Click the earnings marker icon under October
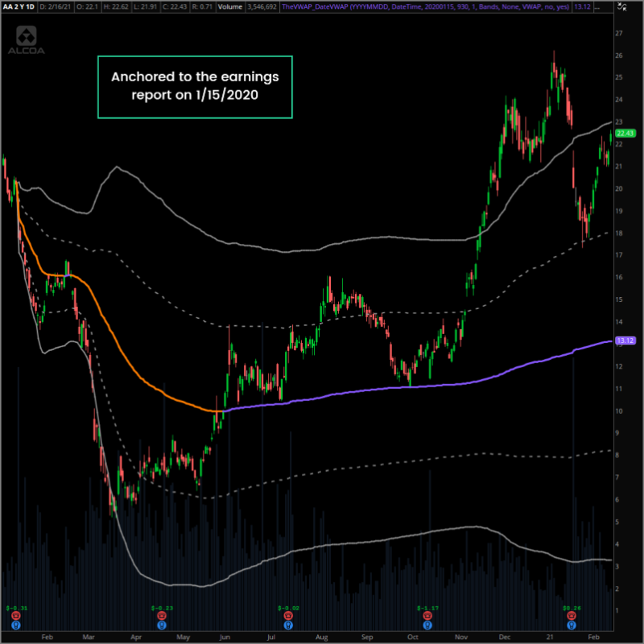 427,613
